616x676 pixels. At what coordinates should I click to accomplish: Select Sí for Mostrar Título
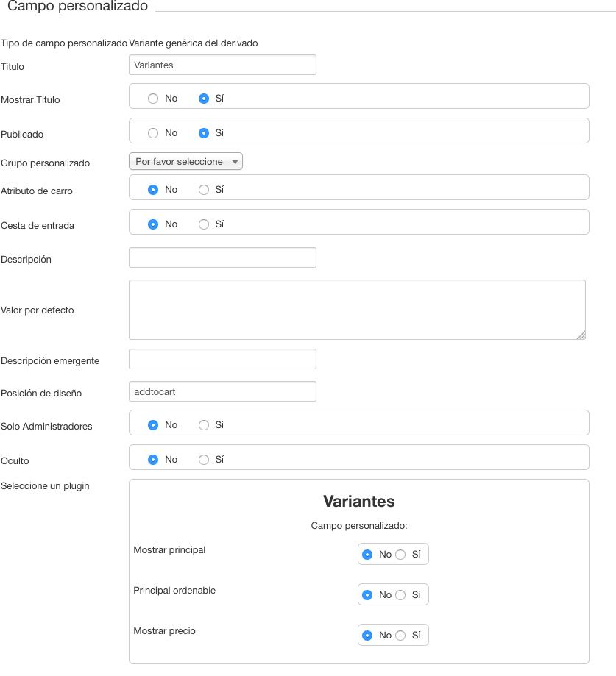click(x=204, y=99)
